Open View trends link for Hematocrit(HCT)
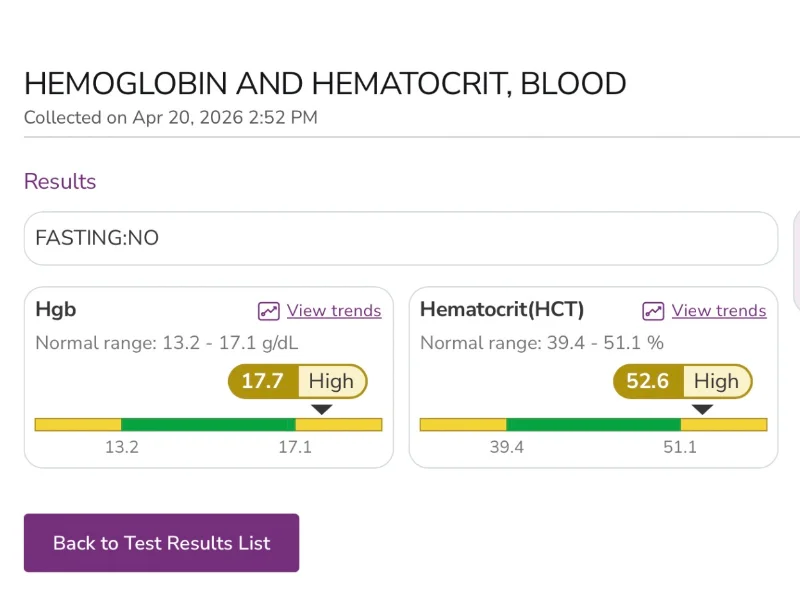This screenshot has height=598, width=800. (719, 311)
